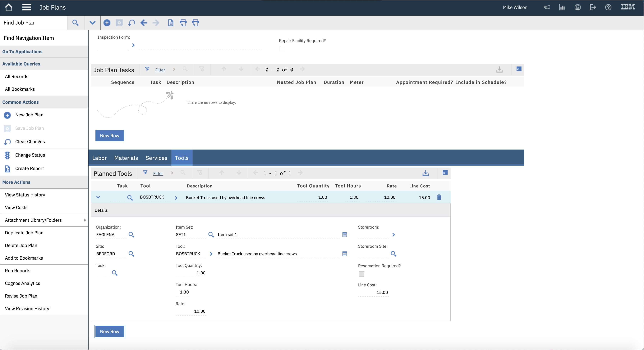This screenshot has width=644, height=350.
Task: Open the reports document icon in toolbar
Action: pyautogui.click(x=171, y=23)
